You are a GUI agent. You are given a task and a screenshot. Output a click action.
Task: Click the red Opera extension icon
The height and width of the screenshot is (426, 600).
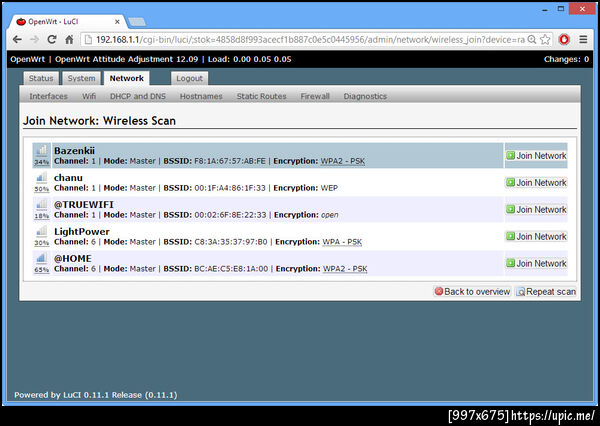coord(564,39)
